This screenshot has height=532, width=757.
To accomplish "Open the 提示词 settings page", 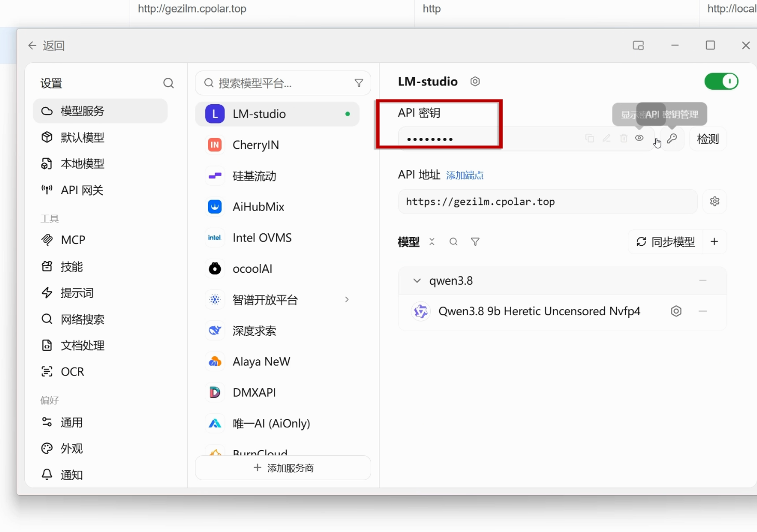I will (100, 293).
